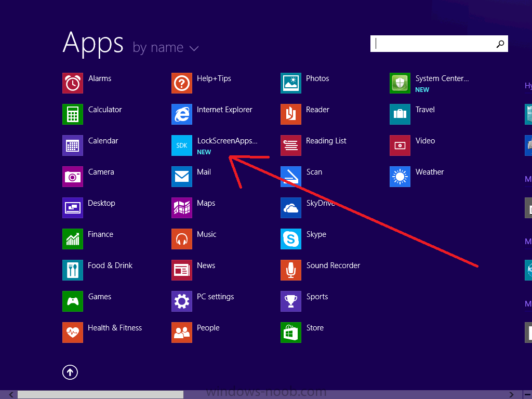Launch the Weather sun icon
The height and width of the screenshot is (399, 532).
click(x=401, y=177)
